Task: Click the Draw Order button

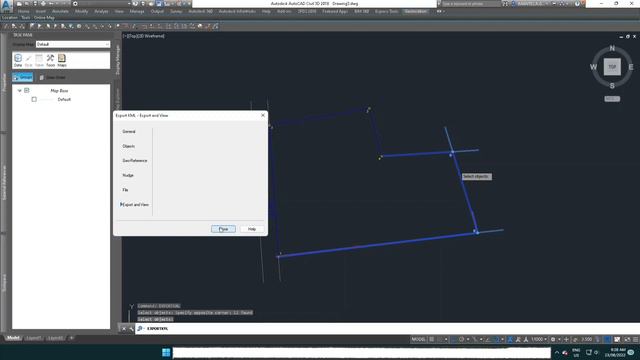Action: click(x=53, y=77)
